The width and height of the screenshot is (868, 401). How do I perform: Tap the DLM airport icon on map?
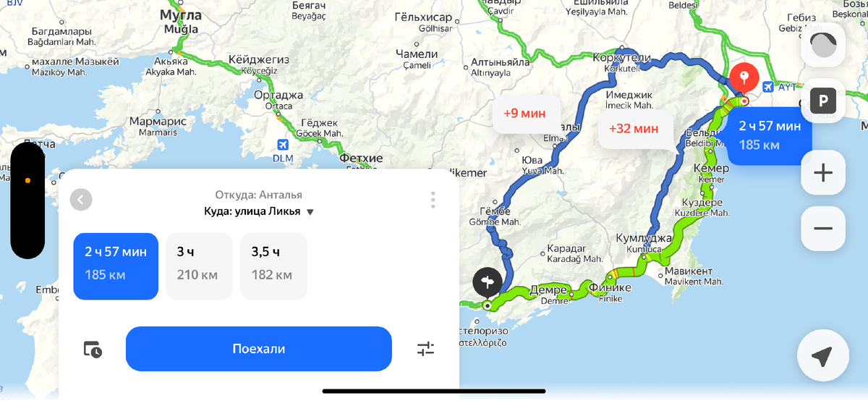(x=283, y=145)
